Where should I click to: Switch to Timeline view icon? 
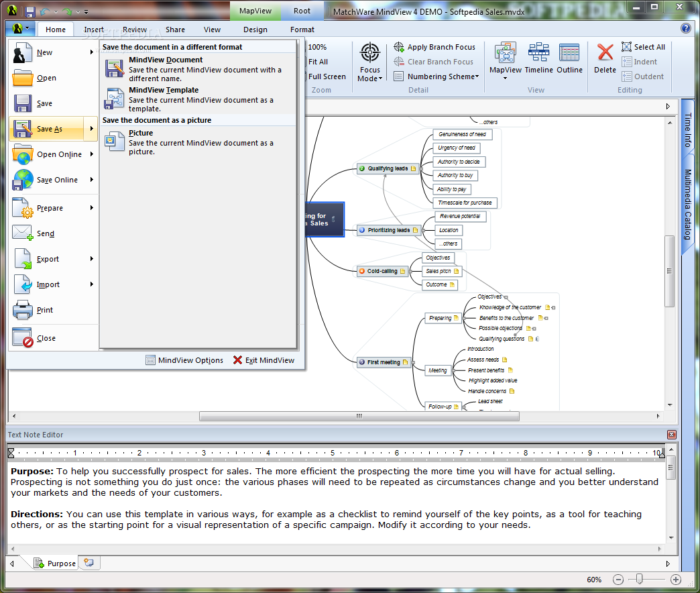pyautogui.click(x=538, y=53)
